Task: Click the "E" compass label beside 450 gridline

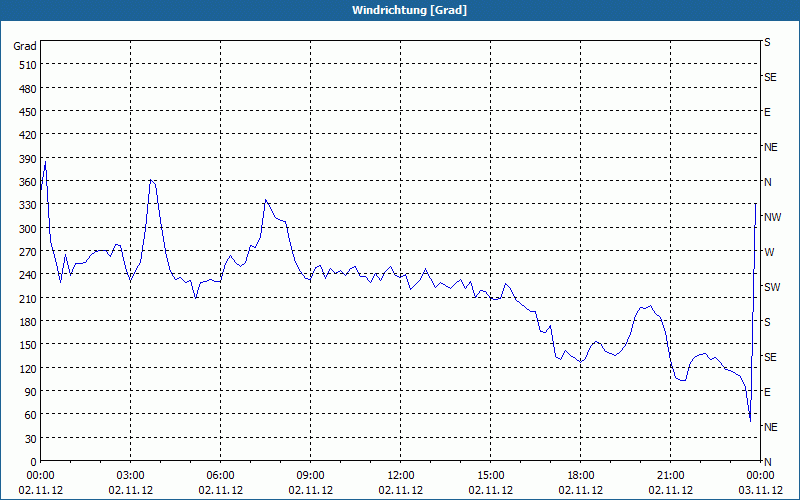Action: [x=767, y=112]
